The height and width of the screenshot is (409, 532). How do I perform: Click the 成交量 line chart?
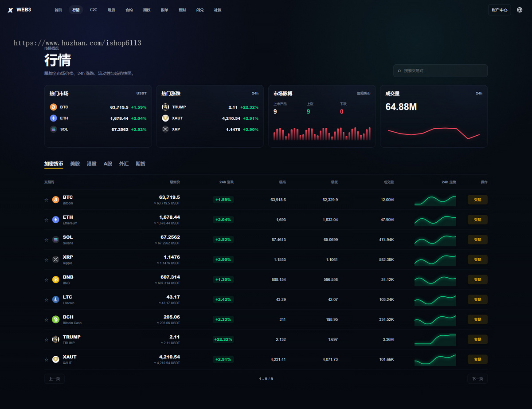click(x=434, y=133)
